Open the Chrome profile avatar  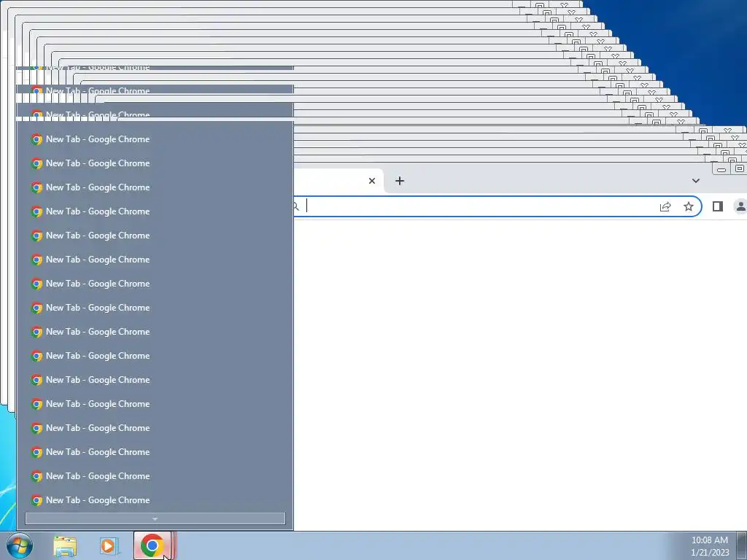pyautogui.click(x=740, y=206)
